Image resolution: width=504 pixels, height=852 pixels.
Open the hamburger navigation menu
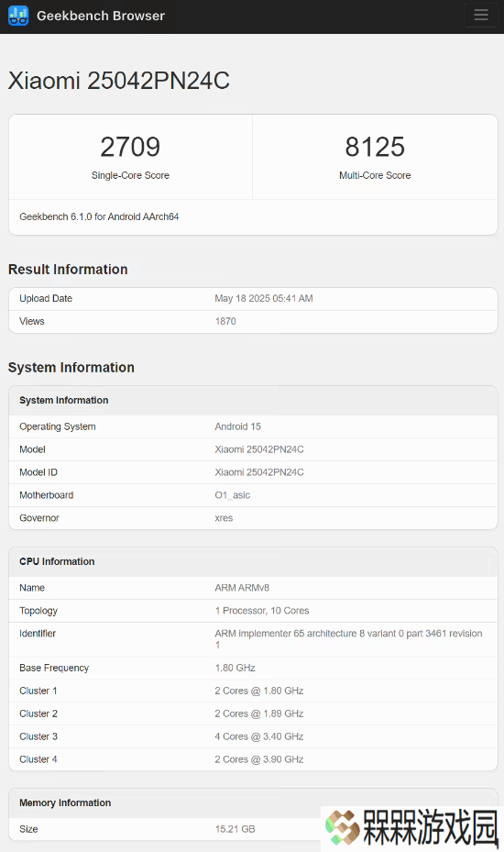(x=481, y=15)
